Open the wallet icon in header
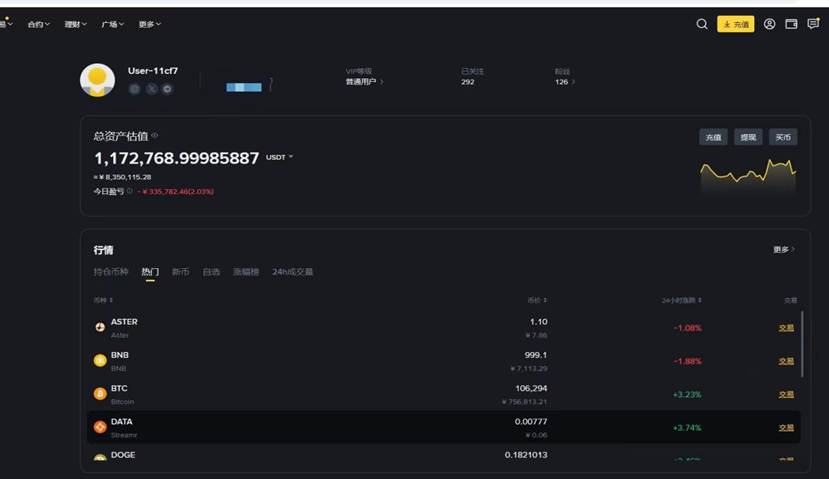Screen dimensions: 829x479 click(x=791, y=24)
